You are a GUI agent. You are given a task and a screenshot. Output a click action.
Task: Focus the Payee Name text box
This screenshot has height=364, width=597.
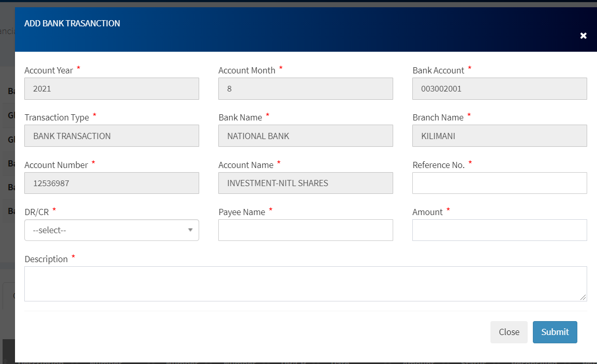point(305,230)
